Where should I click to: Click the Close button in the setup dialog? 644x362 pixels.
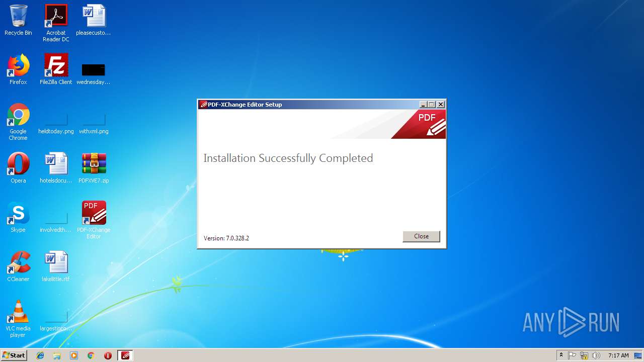pyautogui.click(x=421, y=236)
